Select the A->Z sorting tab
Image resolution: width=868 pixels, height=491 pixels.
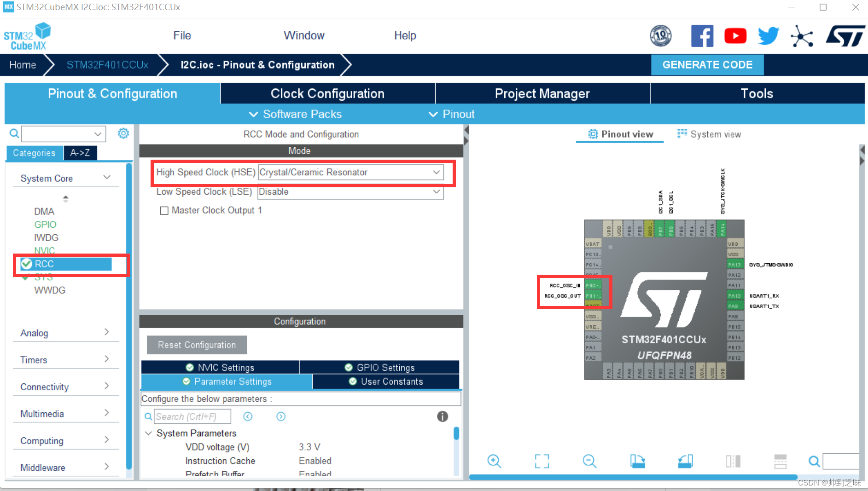point(80,153)
